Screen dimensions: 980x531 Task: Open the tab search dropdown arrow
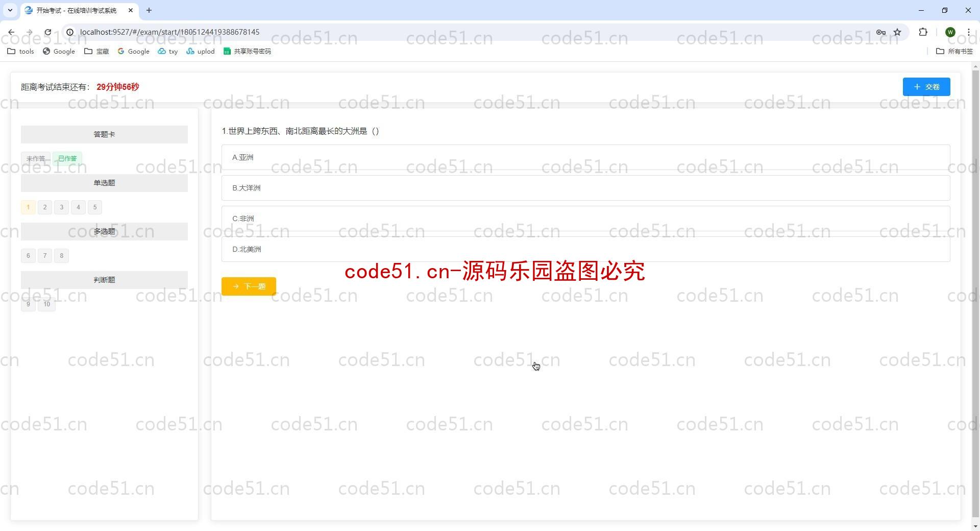pos(10,10)
